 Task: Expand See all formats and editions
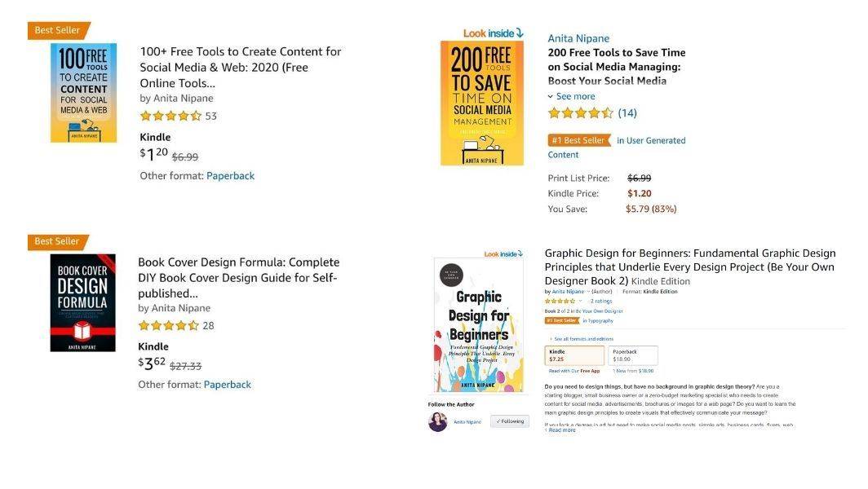tap(581, 338)
